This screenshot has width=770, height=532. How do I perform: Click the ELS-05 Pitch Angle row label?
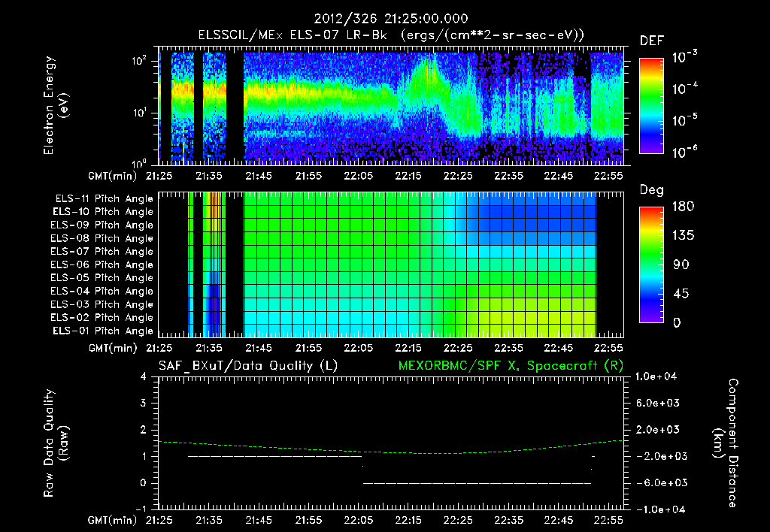click(102, 278)
